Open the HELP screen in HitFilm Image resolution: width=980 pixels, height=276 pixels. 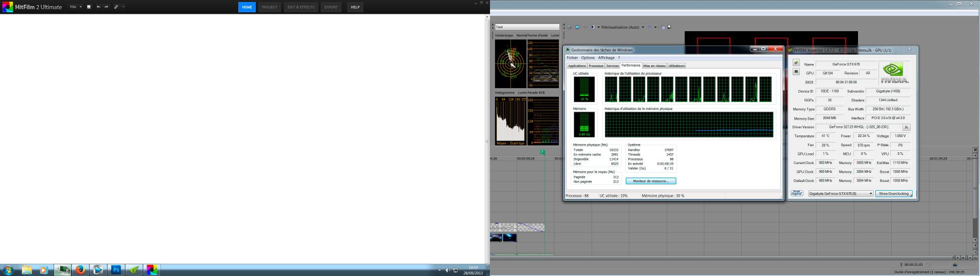(355, 7)
